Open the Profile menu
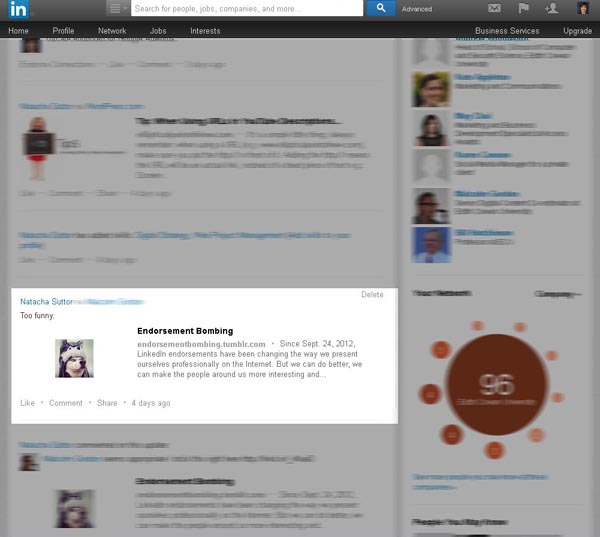This screenshot has width=600, height=537. pyautogui.click(x=63, y=31)
